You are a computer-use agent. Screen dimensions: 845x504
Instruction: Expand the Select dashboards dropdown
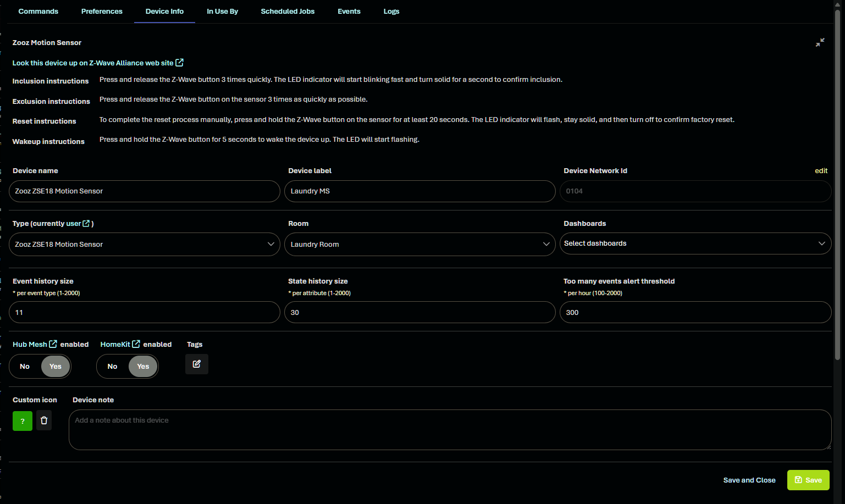click(695, 243)
